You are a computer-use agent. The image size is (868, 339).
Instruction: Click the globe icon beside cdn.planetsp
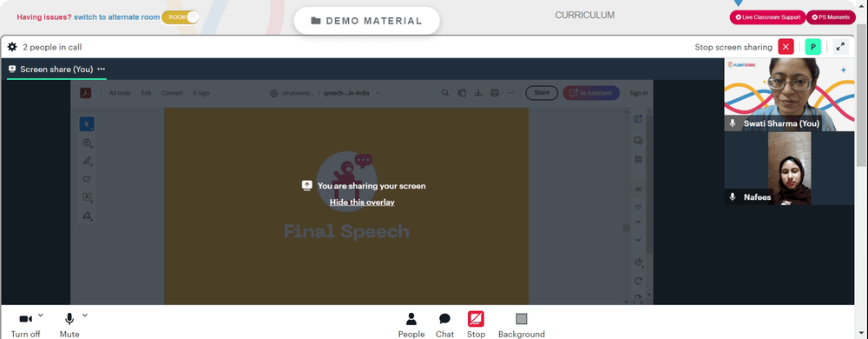pyautogui.click(x=273, y=93)
